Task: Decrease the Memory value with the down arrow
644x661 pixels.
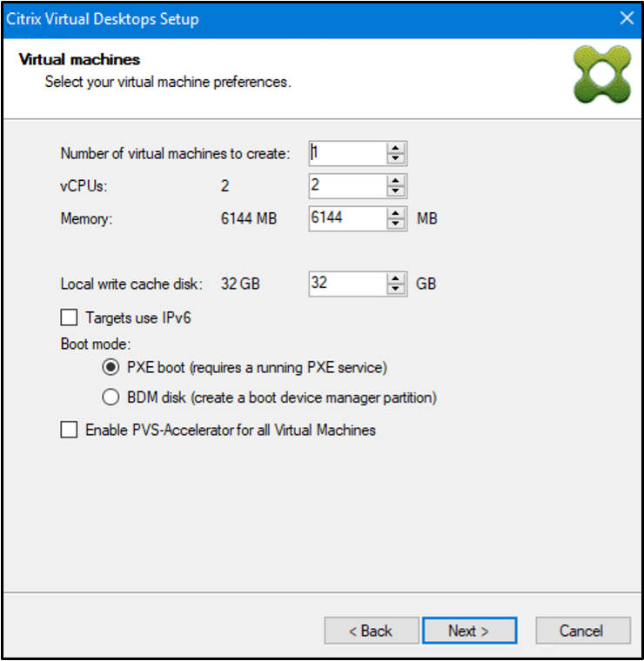Action: (x=395, y=224)
